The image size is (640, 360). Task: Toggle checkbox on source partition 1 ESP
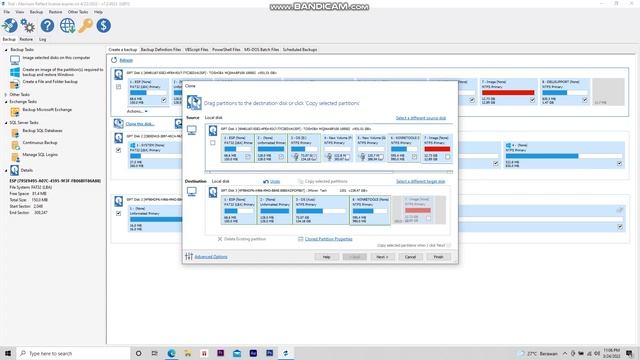point(248,157)
